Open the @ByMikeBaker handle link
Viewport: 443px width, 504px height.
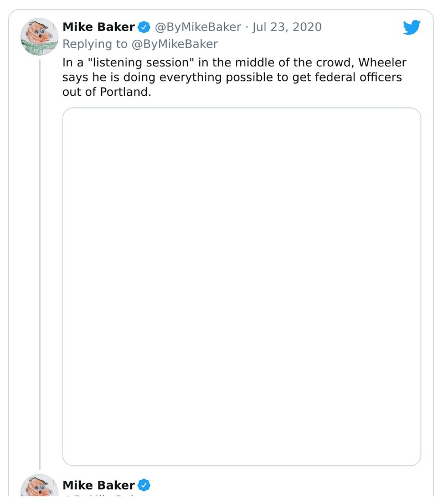tap(197, 27)
